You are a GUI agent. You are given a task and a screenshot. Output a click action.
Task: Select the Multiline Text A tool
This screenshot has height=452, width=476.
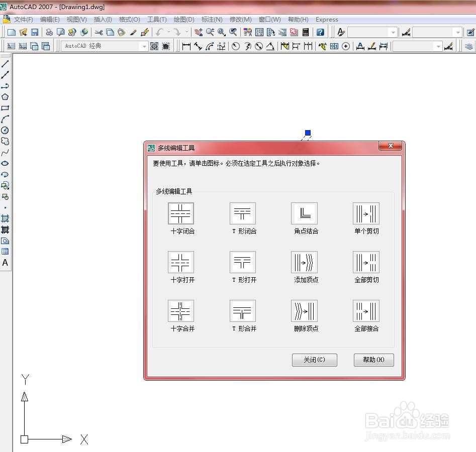[x=5, y=263]
